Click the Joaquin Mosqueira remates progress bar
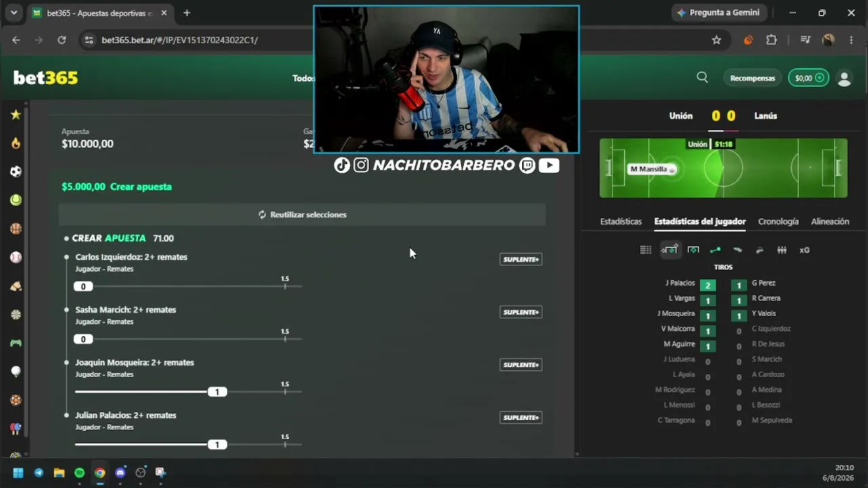 (x=188, y=392)
